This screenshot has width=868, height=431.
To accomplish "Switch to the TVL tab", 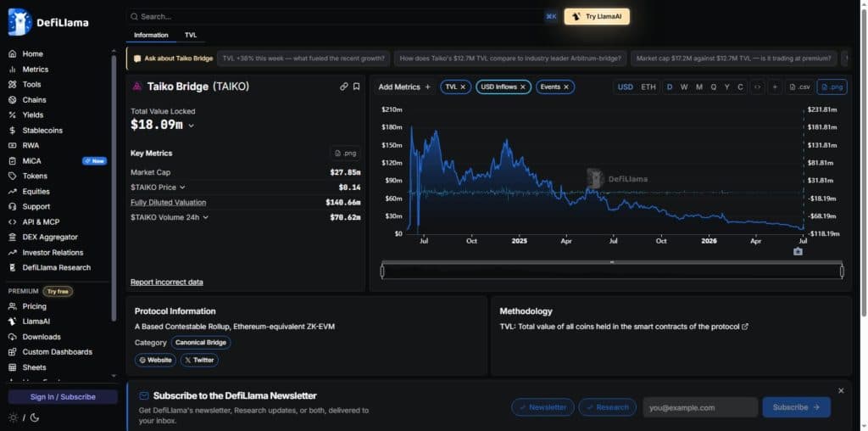I will click(x=191, y=35).
